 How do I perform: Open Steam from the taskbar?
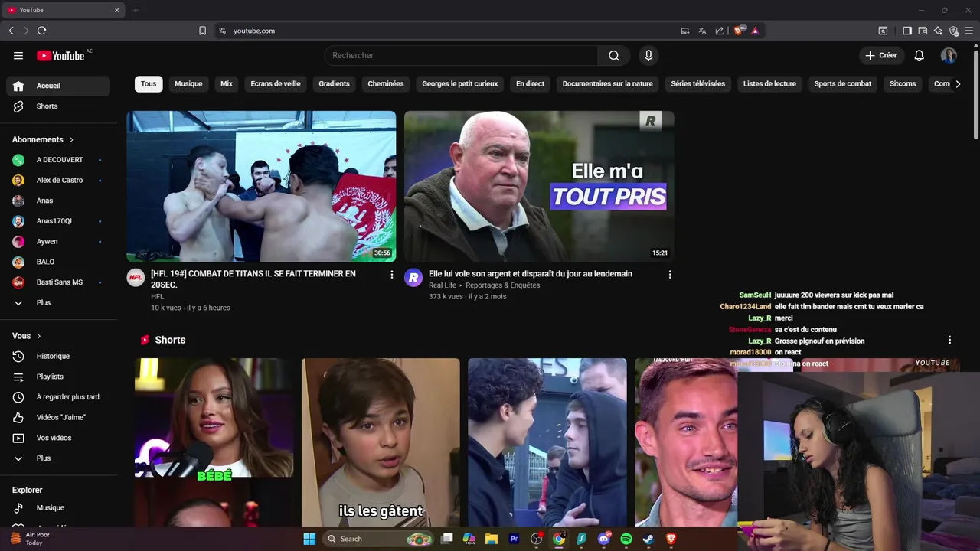pyautogui.click(x=648, y=539)
